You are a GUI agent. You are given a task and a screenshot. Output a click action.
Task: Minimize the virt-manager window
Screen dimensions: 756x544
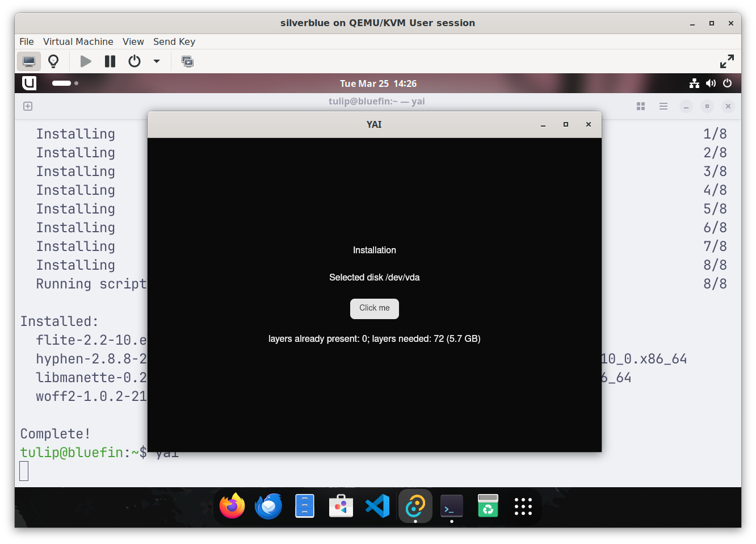pyautogui.click(x=692, y=23)
